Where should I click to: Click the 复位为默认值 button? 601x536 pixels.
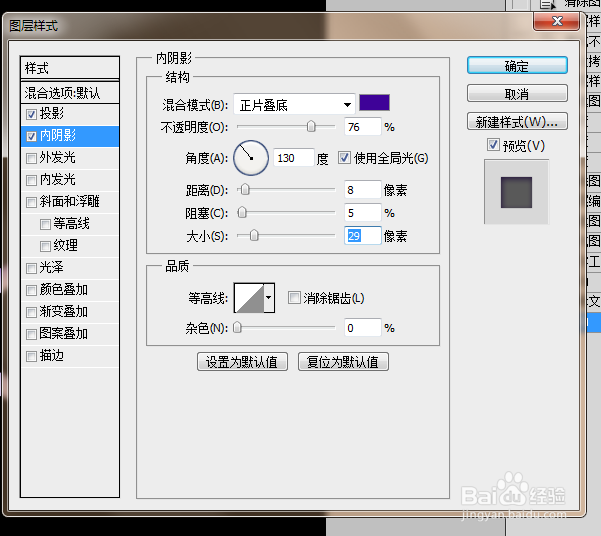(x=343, y=362)
